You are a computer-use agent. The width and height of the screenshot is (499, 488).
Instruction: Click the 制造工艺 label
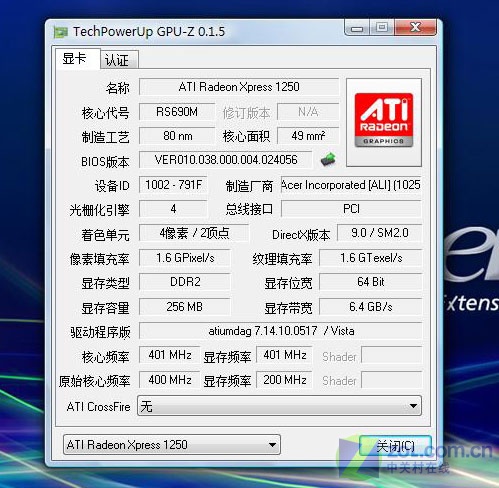coord(105,137)
